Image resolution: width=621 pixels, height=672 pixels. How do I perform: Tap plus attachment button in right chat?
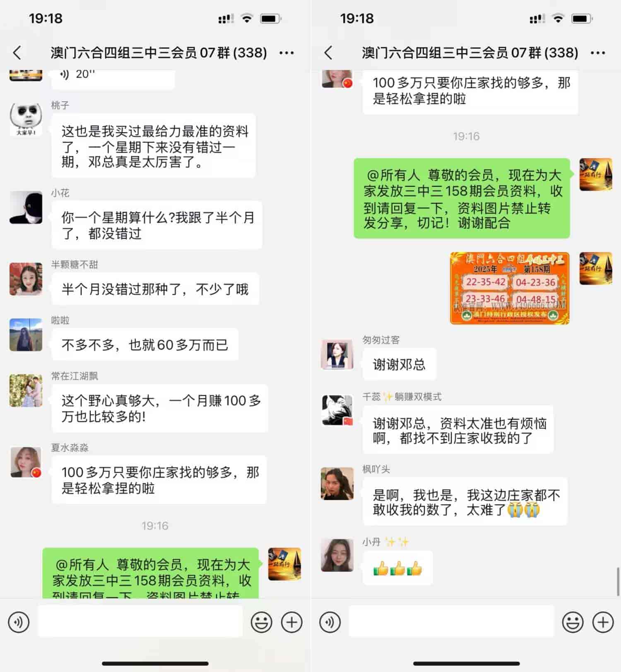[x=603, y=622]
